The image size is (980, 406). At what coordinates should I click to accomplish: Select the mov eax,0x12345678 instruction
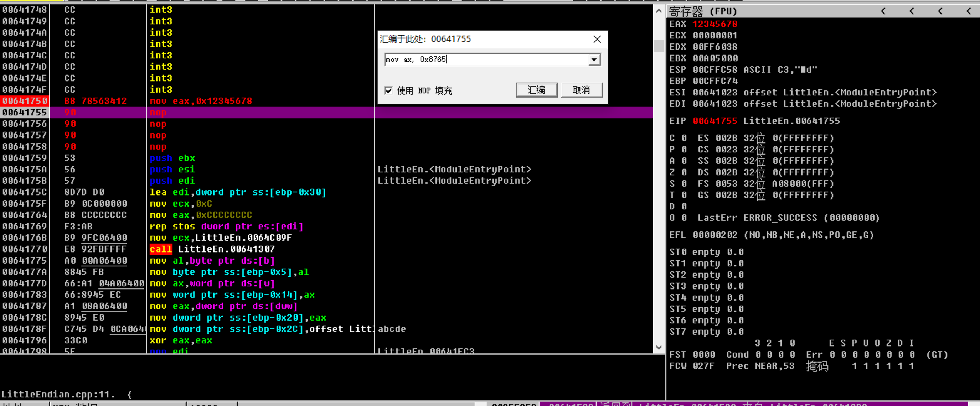click(201, 101)
